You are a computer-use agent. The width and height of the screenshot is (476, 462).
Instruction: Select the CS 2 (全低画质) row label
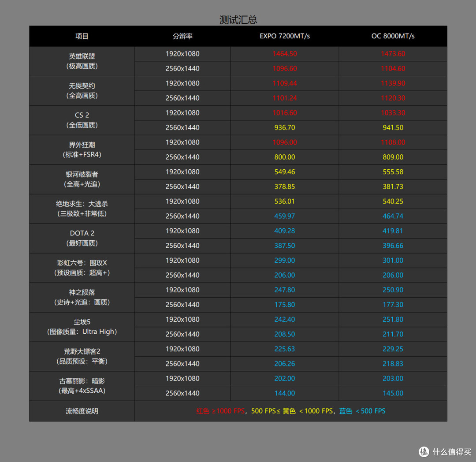[82, 120]
